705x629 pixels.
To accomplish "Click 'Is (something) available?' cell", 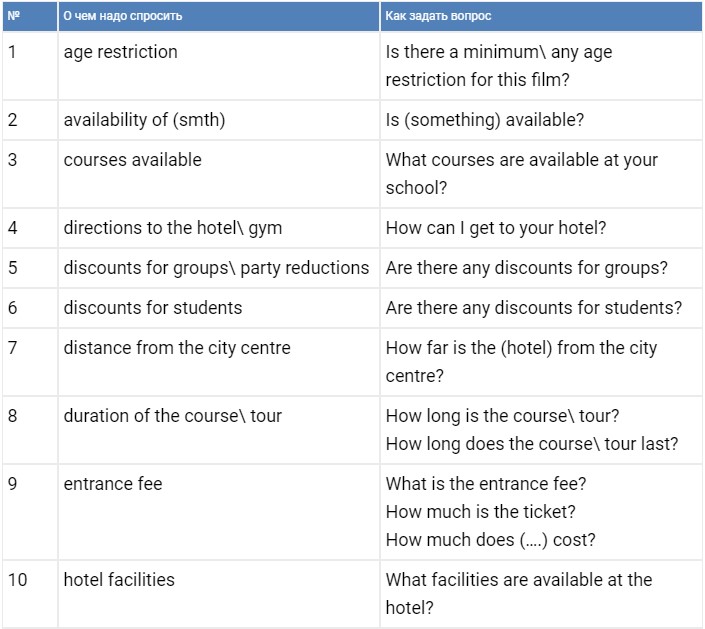I will click(x=541, y=120).
